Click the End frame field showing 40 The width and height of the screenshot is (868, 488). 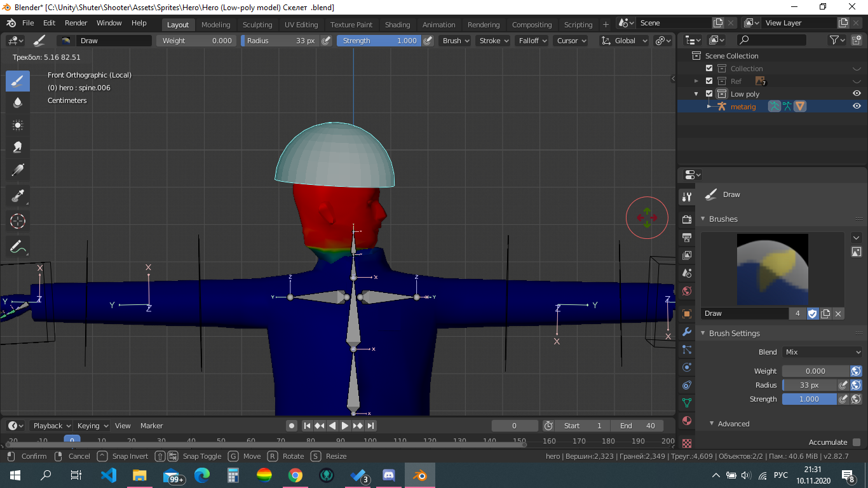point(637,426)
